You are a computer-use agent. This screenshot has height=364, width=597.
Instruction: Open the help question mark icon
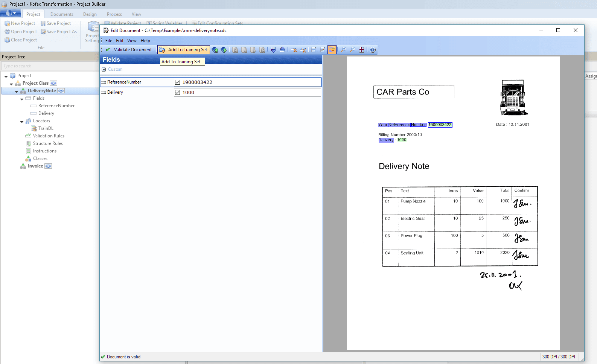click(x=373, y=50)
